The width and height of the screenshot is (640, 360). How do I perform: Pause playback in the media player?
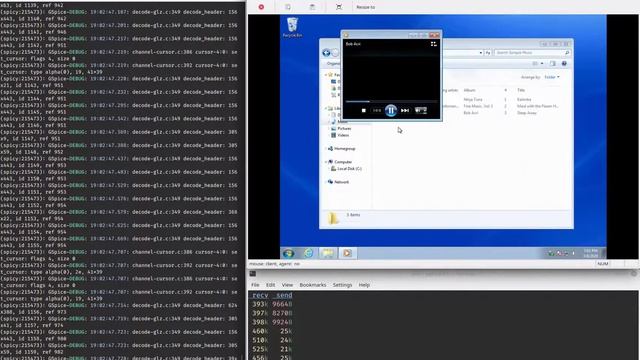(x=391, y=110)
